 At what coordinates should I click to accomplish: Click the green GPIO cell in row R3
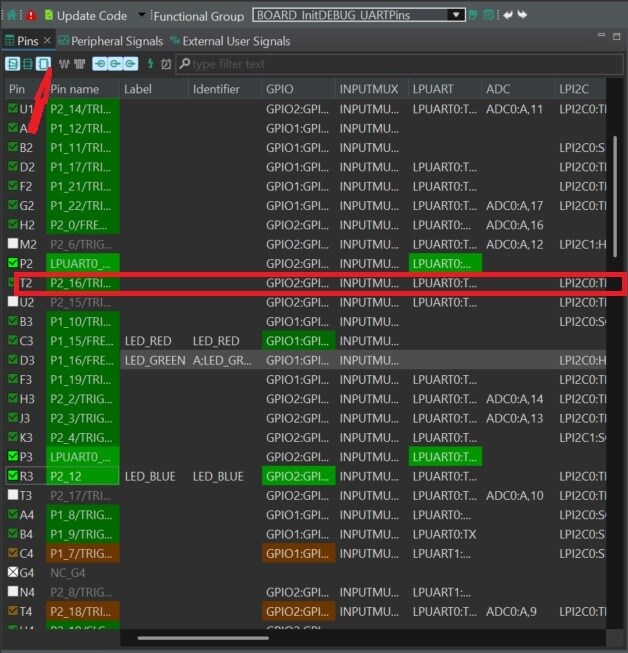point(299,476)
